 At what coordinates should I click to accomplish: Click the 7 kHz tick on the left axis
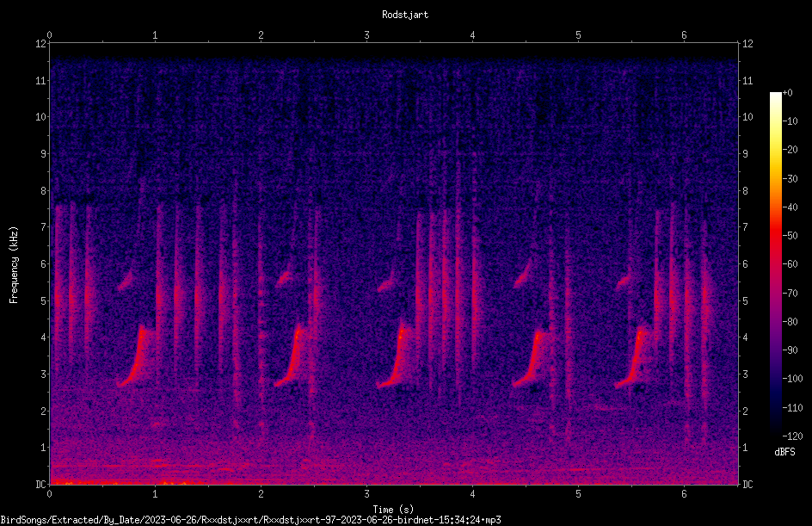point(43,227)
